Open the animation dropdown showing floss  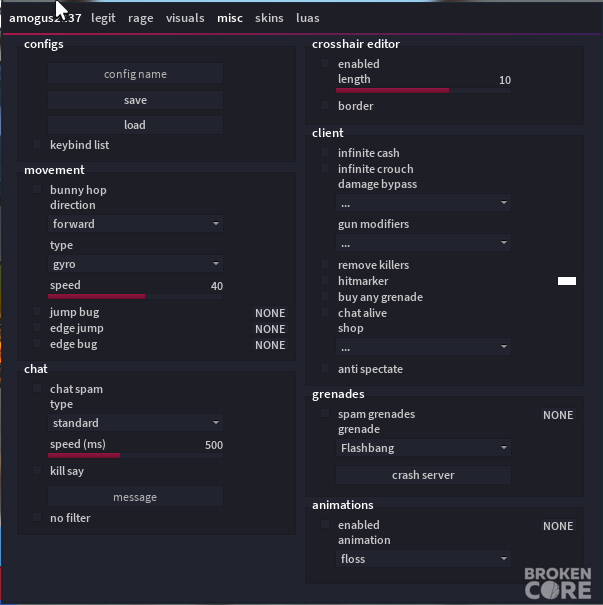(x=424, y=559)
